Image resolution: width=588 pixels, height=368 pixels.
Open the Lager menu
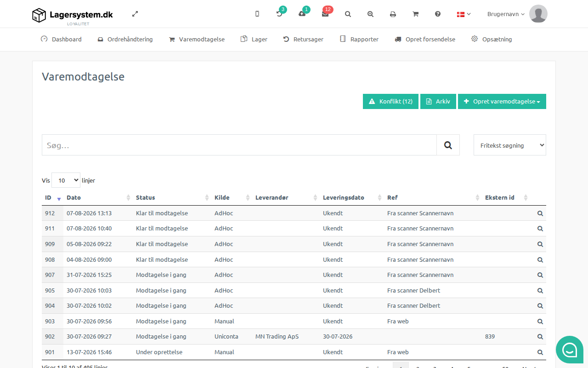pos(254,40)
